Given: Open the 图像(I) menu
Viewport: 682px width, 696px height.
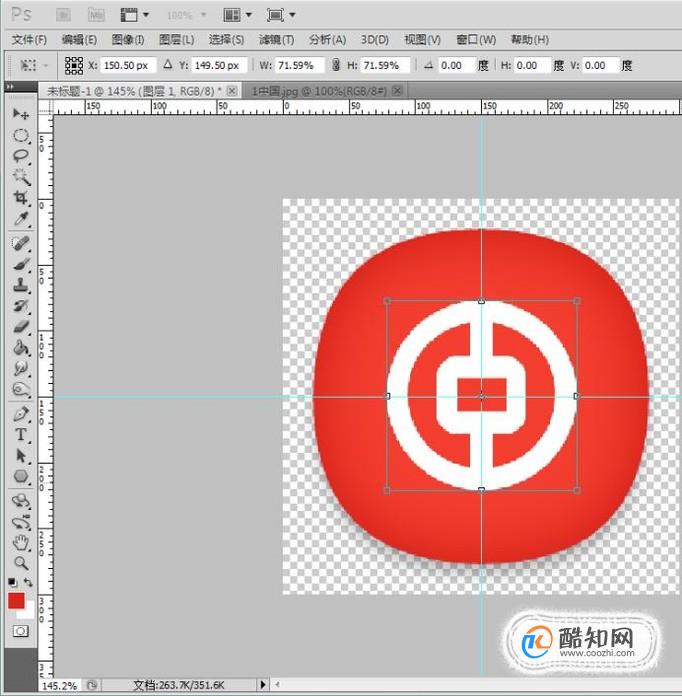Looking at the screenshot, I should (x=128, y=40).
